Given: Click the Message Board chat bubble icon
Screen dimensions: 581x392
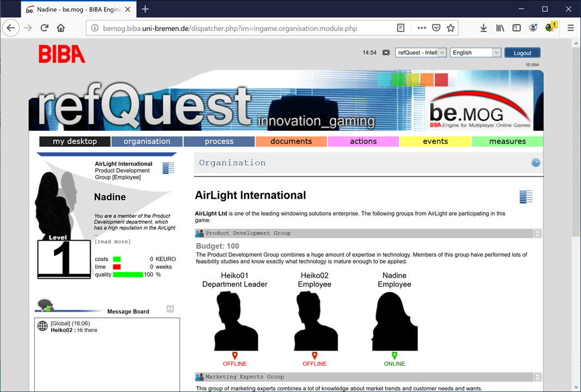Looking at the screenshot, I should click(x=45, y=305).
